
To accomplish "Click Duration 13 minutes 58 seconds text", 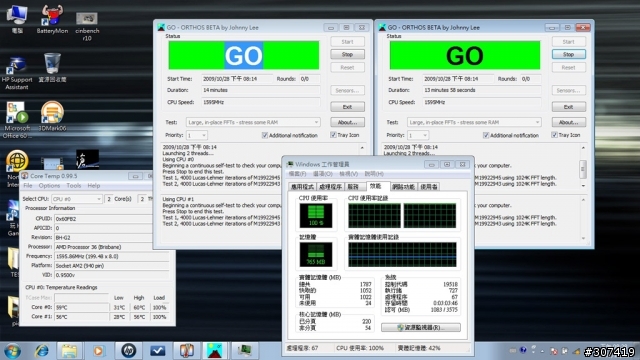I will point(449,90).
